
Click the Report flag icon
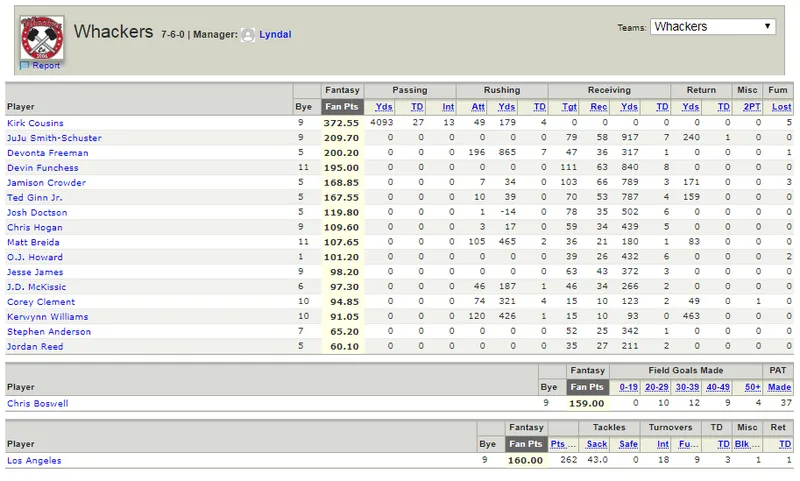tap(24, 65)
